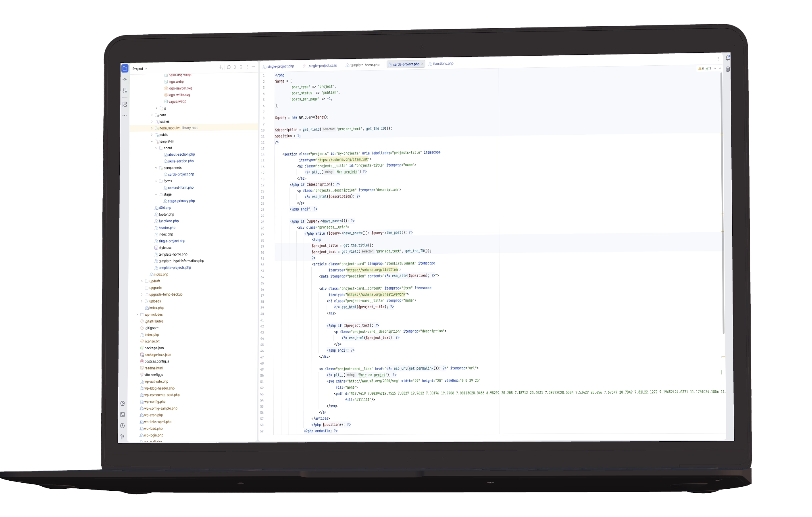Collapse the about folder
The image size is (812, 517).
click(156, 148)
